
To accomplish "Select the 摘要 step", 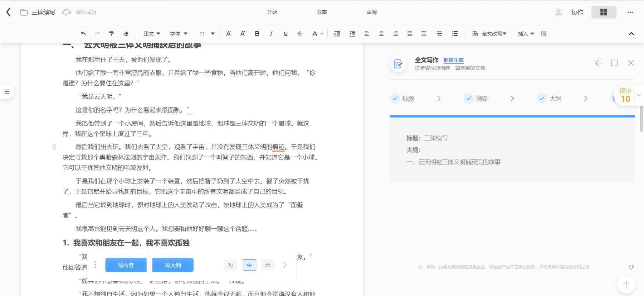I will point(476,99).
